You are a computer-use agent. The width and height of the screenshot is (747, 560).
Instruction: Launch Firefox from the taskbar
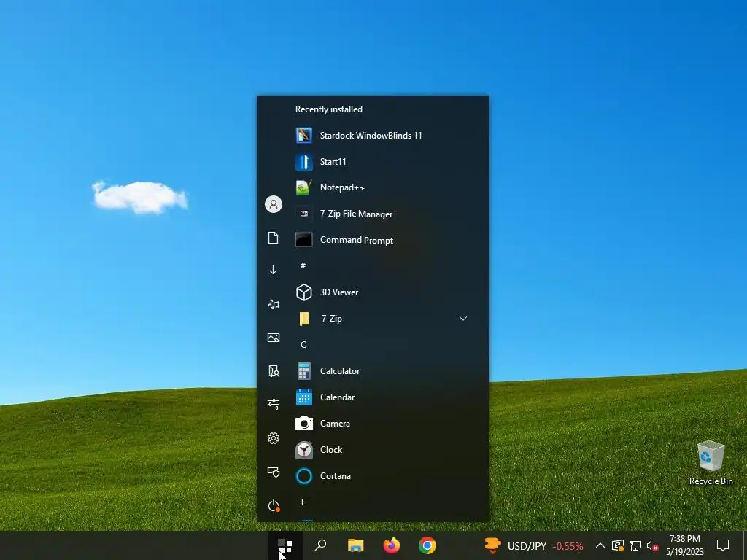(392, 545)
